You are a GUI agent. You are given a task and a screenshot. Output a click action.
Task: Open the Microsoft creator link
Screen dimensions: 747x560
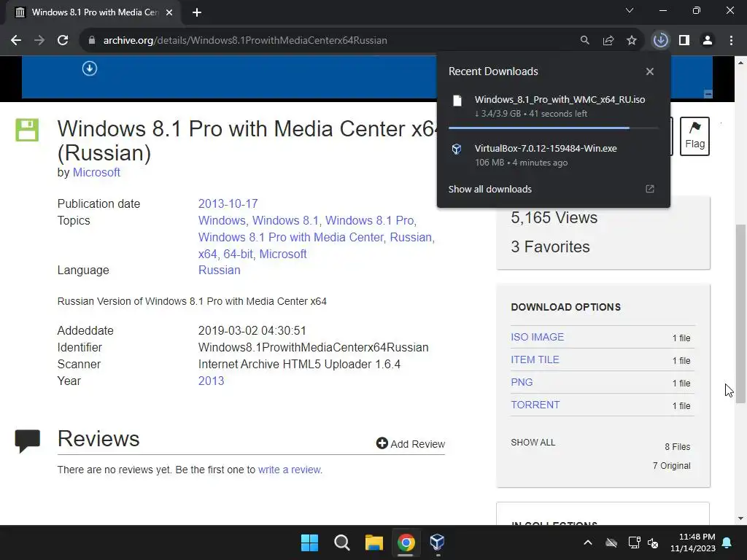click(96, 172)
